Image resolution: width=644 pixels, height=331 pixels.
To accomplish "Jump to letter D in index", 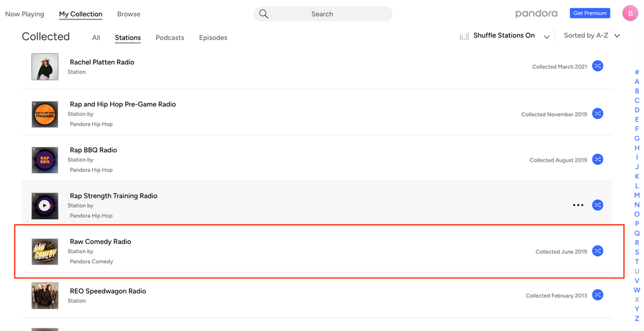I will point(637,110).
